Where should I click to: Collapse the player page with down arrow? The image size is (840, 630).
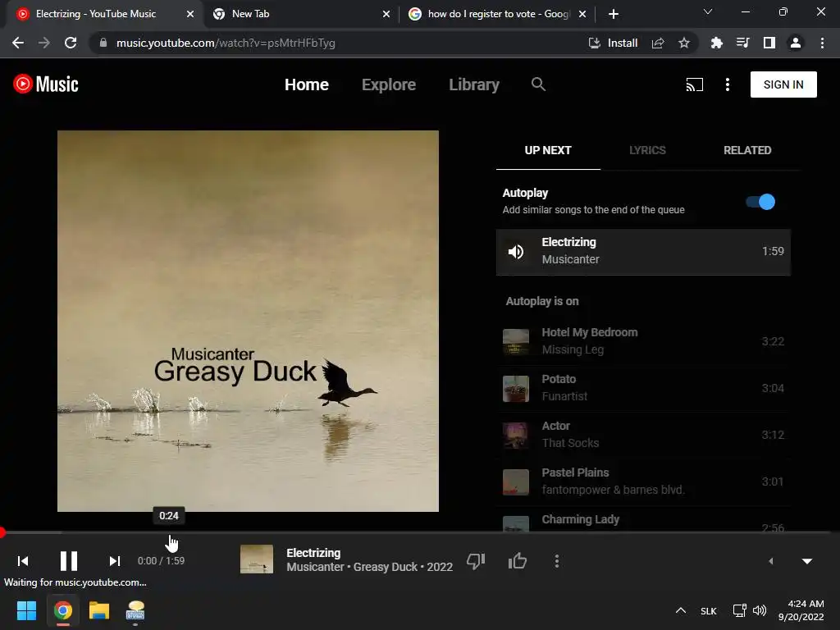pyautogui.click(x=807, y=561)
